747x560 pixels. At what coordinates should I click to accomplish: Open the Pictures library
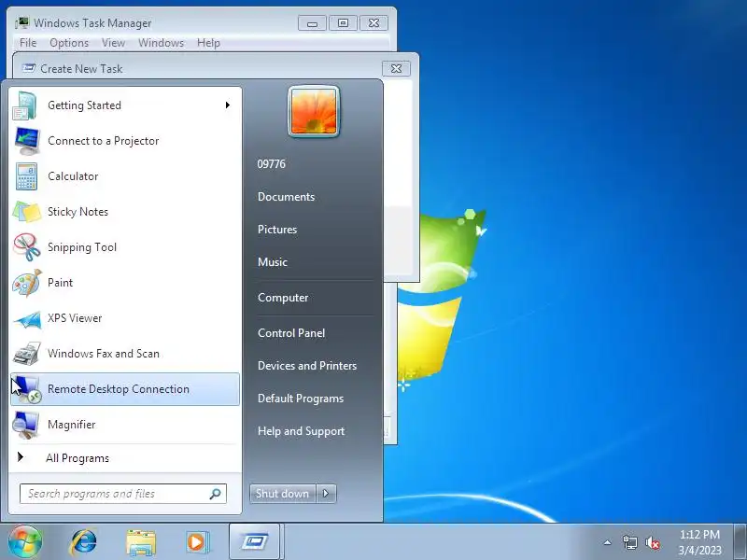(x=277, y=230)
